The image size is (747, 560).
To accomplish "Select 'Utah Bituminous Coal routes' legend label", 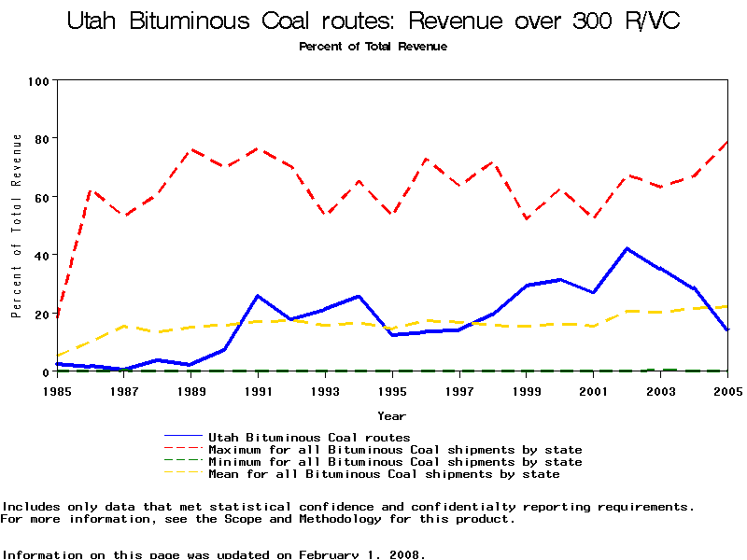I will 309,437.
